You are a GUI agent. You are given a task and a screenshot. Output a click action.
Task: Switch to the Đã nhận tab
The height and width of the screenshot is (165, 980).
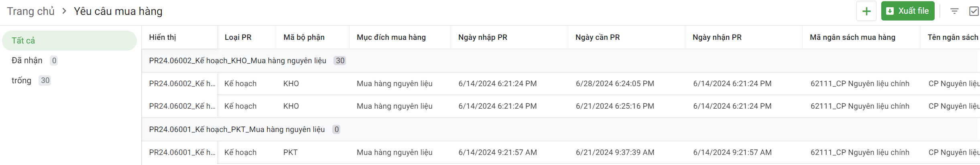pos(27,60)
